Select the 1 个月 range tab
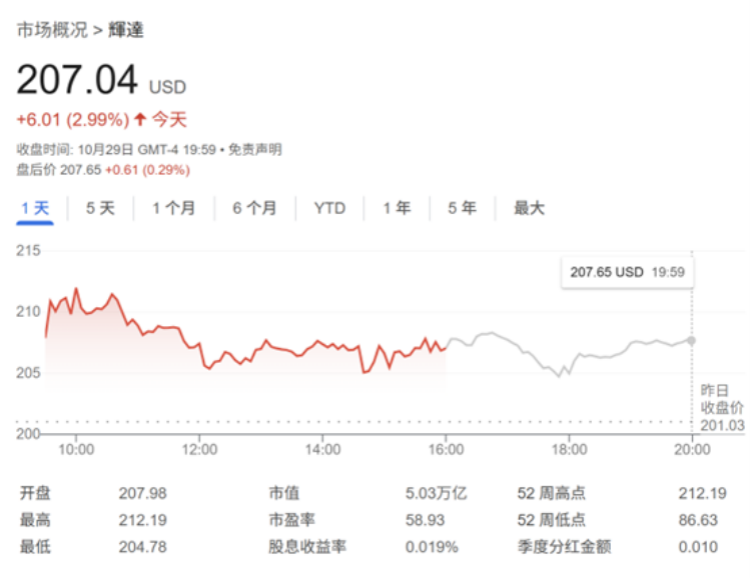Image resolution: width=750 pixels, height=578 pixels. (174, 208)
